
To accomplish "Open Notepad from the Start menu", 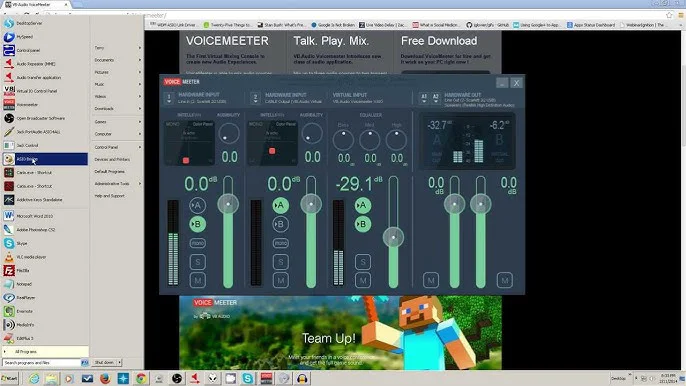I will click(45, 284).
